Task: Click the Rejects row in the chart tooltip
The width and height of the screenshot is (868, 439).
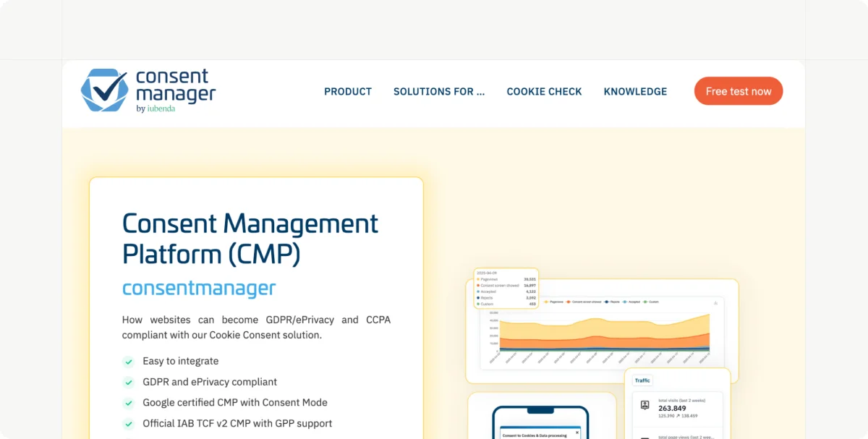Action: [506, 298]
